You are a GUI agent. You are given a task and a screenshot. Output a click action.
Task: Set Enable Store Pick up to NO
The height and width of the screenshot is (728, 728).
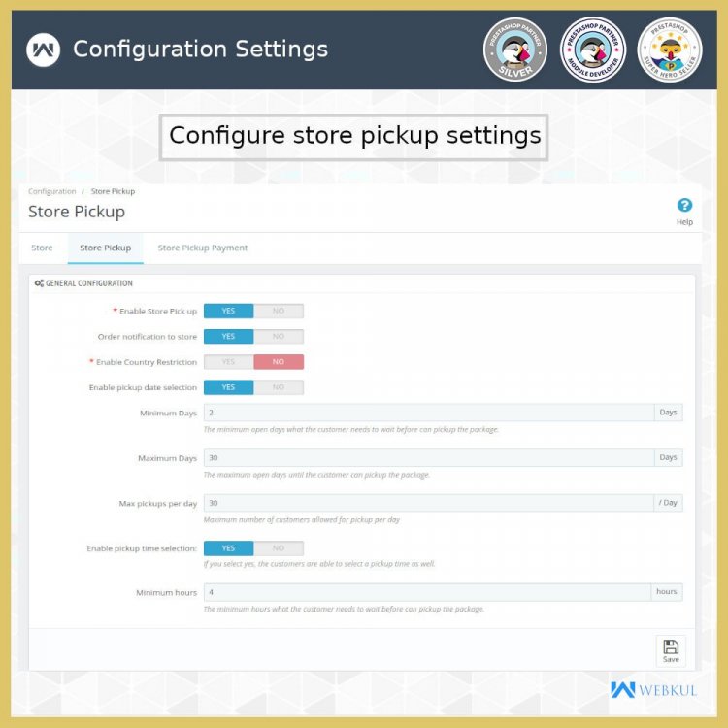[x=279, y=311]
